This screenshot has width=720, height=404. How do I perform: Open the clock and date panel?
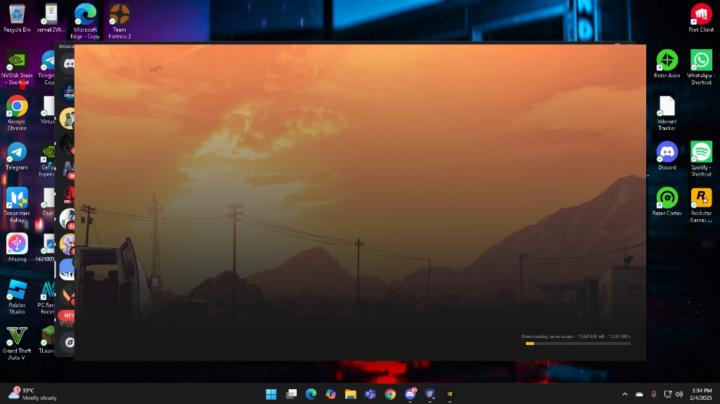pos(701,394)
